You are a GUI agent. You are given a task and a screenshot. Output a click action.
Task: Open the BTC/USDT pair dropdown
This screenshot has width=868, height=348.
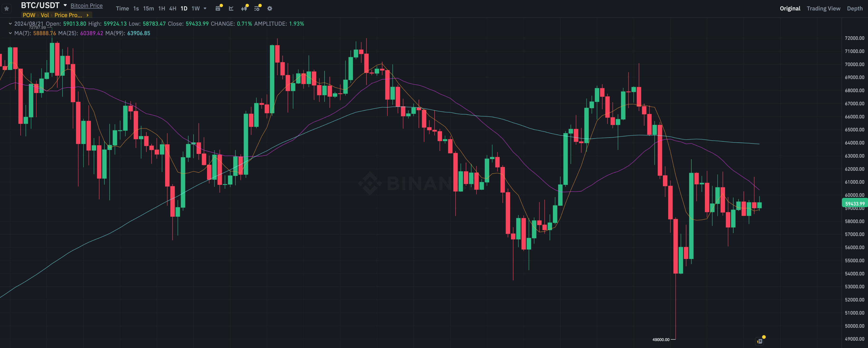coord(65,5)
